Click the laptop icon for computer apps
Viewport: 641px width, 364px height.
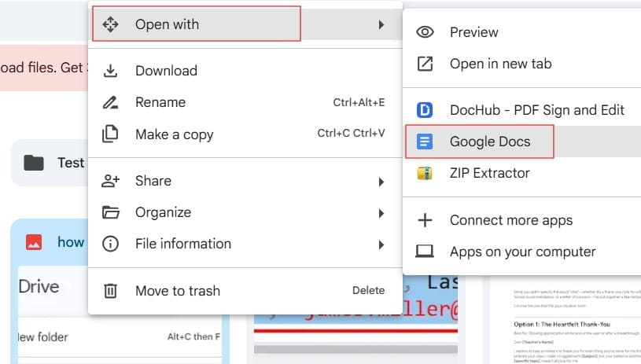click(425, 252)
